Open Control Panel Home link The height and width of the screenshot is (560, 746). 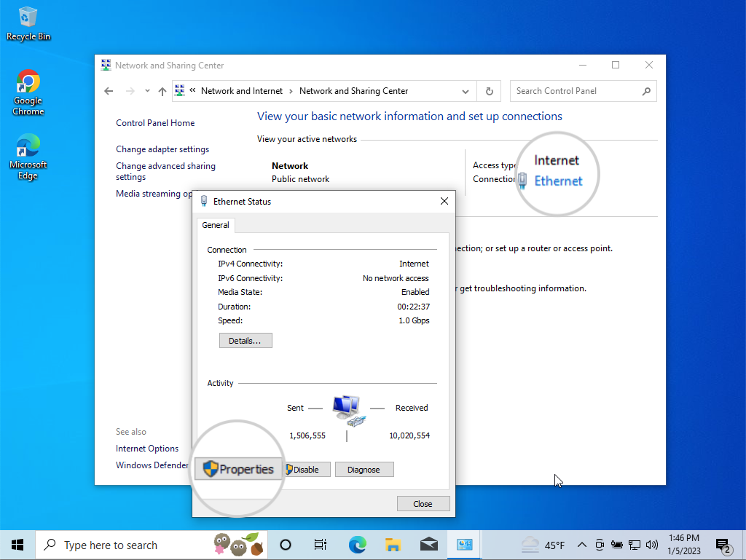click(155, 123)
